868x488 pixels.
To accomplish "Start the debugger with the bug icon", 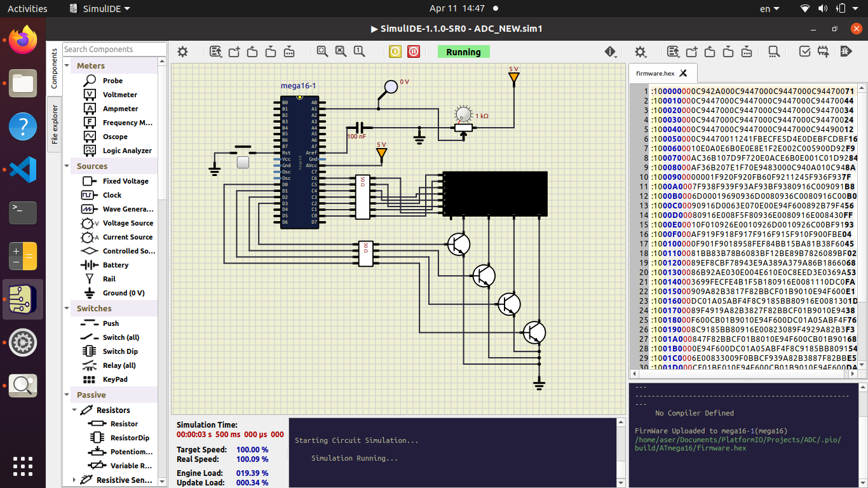I will (845, 52).
